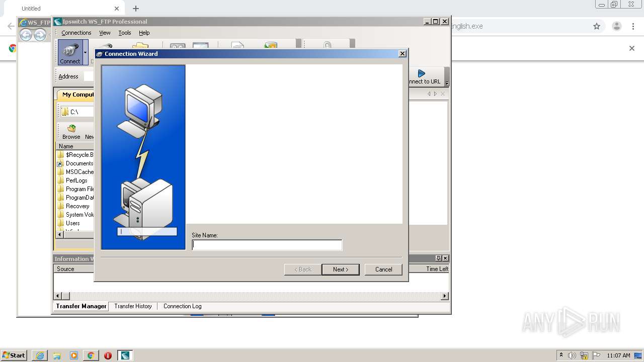Image resolution: width=644 pixels, height=362 pixels.
Task: Open a new tab in Chrome
Action: [136, 9]
